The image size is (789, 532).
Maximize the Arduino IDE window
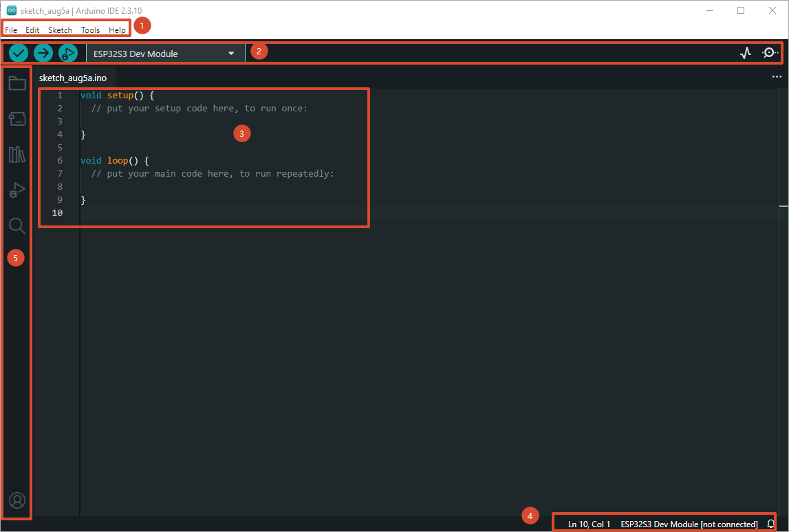[741, 10]
